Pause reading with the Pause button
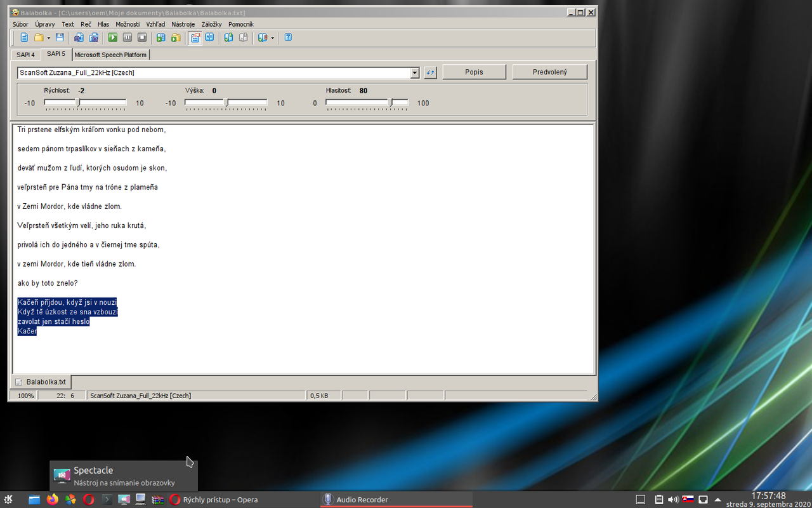This screenshot has height=508, width=812. (x=128, y=37)
